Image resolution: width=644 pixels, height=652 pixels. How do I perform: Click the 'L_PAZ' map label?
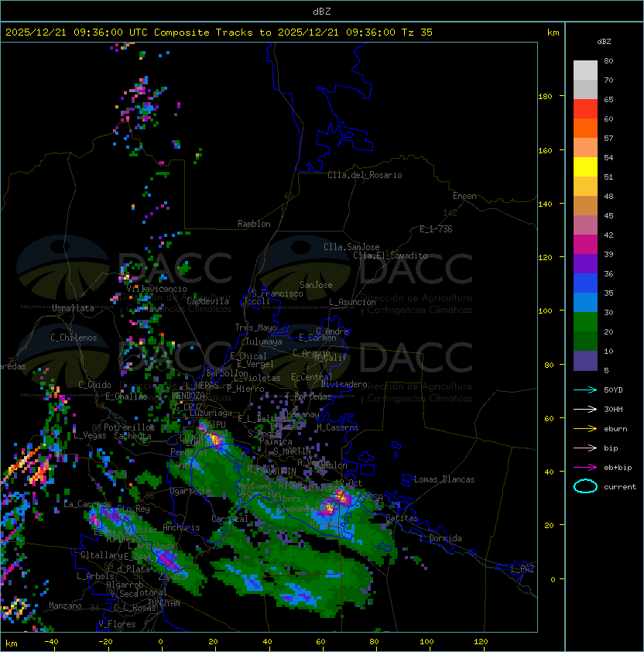tap(522, 569)
